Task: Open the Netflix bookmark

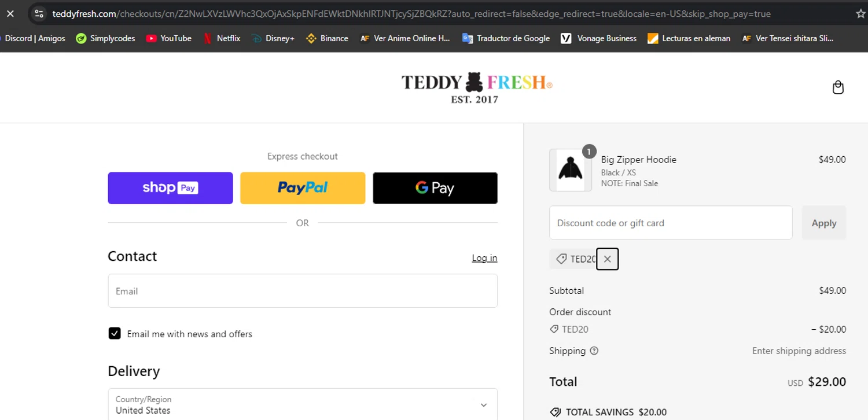Action: tap(221, 38)
